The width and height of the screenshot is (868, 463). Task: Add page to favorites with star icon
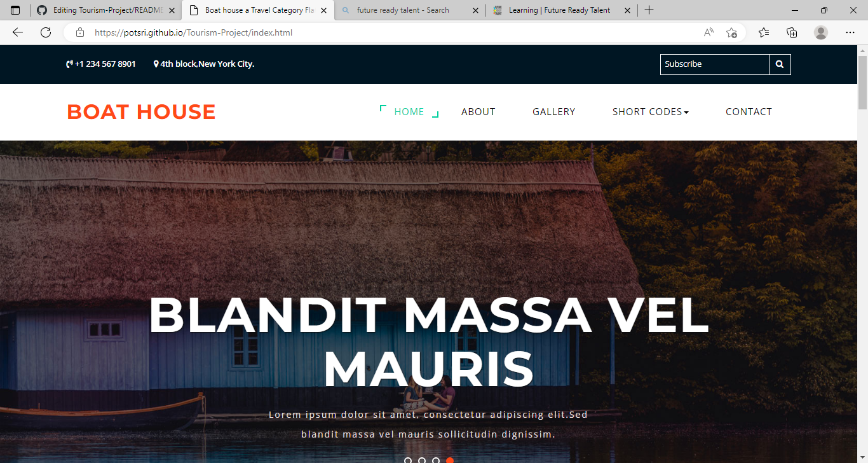coord(731,32)
